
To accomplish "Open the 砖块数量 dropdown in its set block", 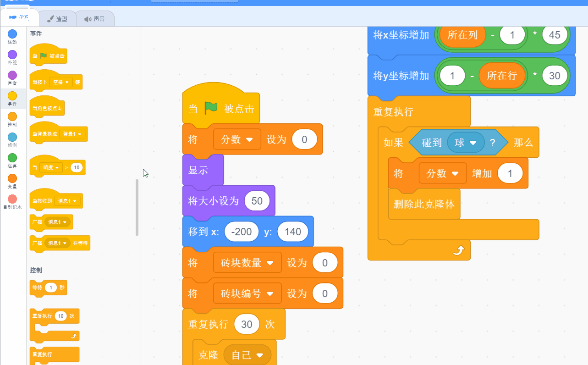I will click(247, 262).
